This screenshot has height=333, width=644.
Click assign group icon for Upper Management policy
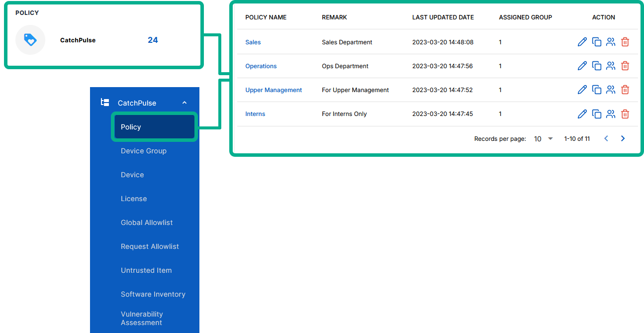tap(611, 90)
